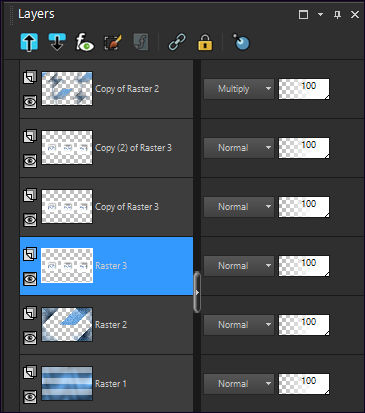Open Multiply blend mode dropdown for Copy of Raster 2
The height and width of the screenshot is (413, 365).
[x=239, y=89]
